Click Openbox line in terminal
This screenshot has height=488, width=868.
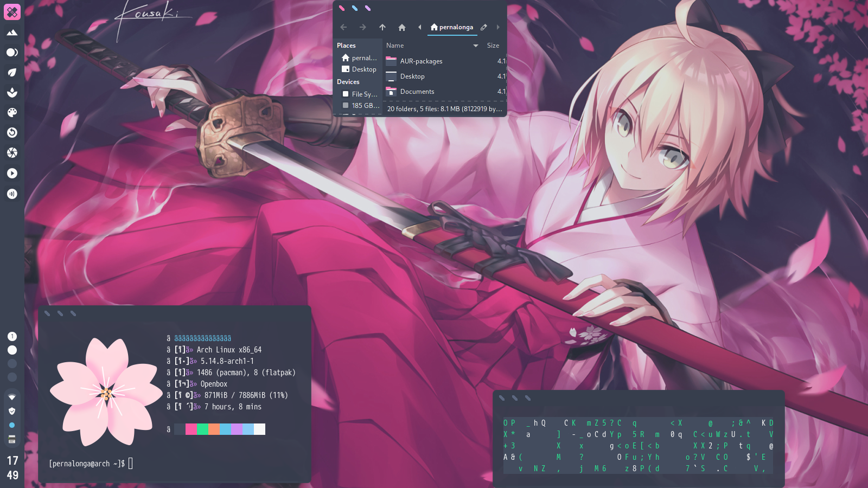click(214, 384)
